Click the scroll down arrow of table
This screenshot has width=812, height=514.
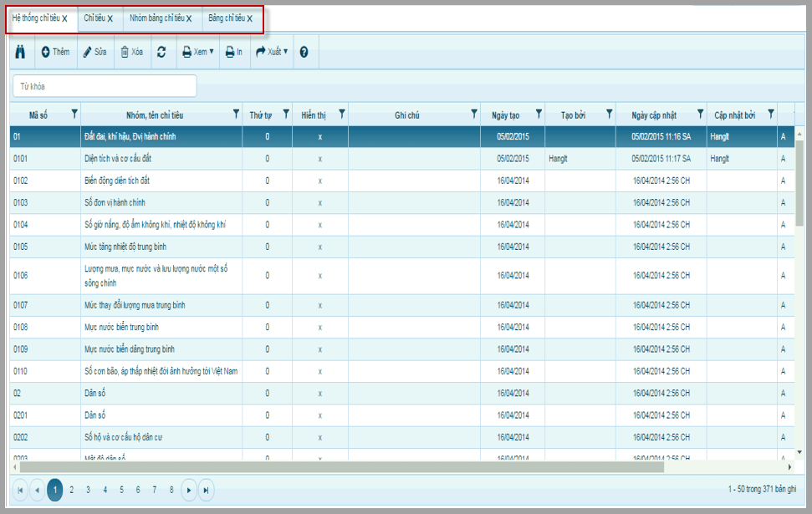click(x=799, y=452)
